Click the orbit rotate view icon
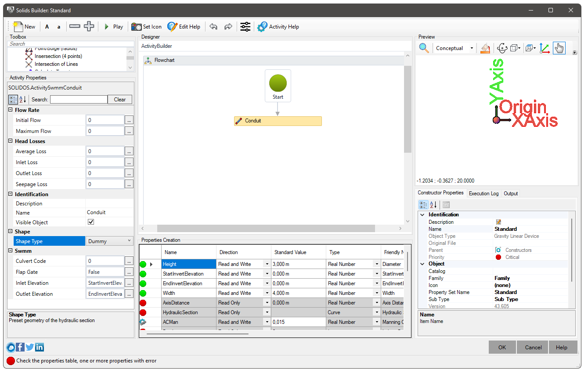This screenshot has width=588, height=373. click(502, 48)
